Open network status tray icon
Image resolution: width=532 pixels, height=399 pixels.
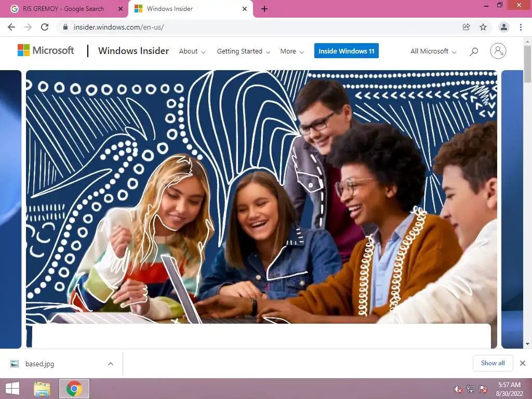tap(471, 389)
